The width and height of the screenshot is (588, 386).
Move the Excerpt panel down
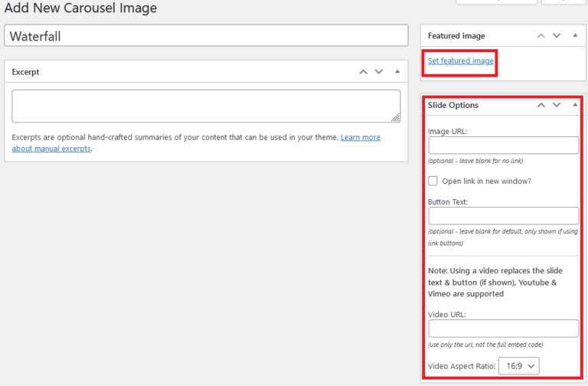(378, 71)
